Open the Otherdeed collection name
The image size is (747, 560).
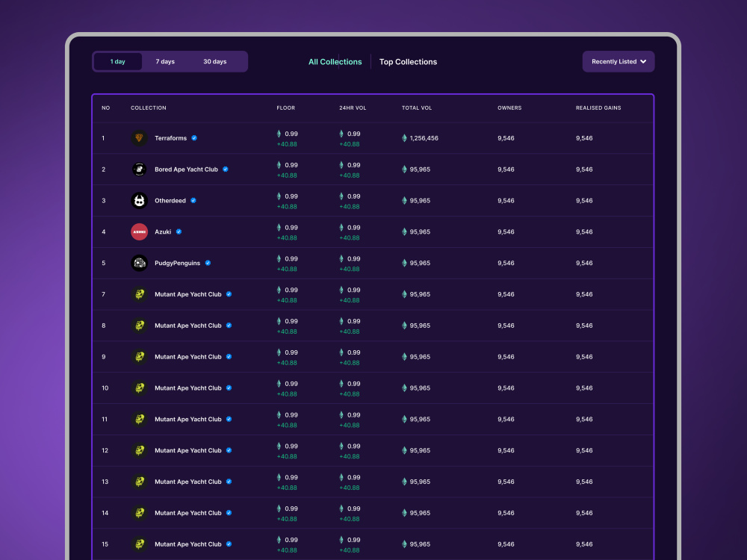[170, 200]
